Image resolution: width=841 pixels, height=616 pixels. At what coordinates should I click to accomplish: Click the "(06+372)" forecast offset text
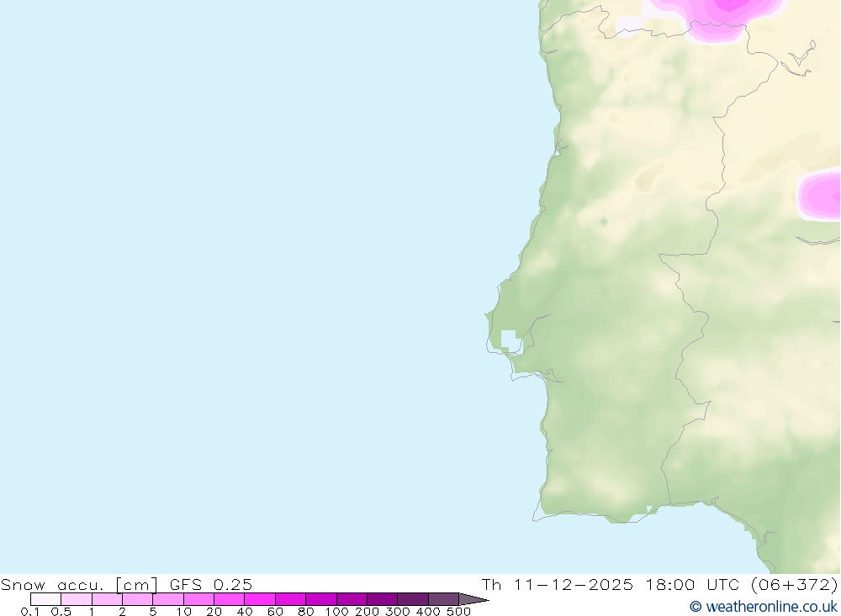[x=795, y=584]
